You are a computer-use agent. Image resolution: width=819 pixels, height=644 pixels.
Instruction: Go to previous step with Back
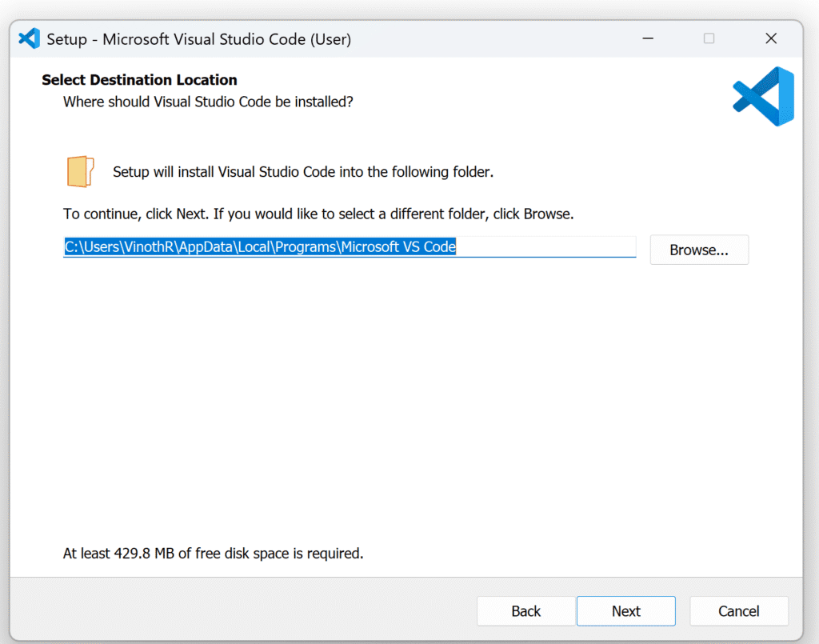click(x=526, y=611)
